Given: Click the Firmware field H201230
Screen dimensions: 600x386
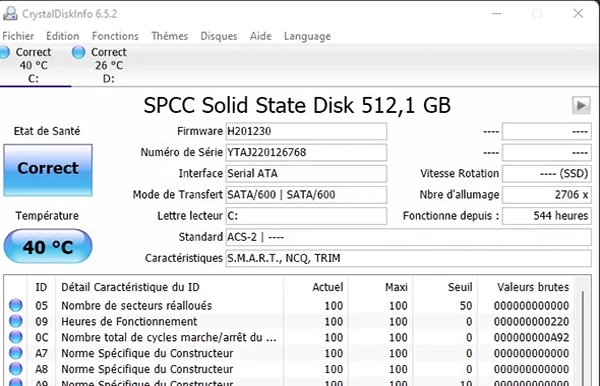Looking at the screenshot, I should tap(306, 131).
